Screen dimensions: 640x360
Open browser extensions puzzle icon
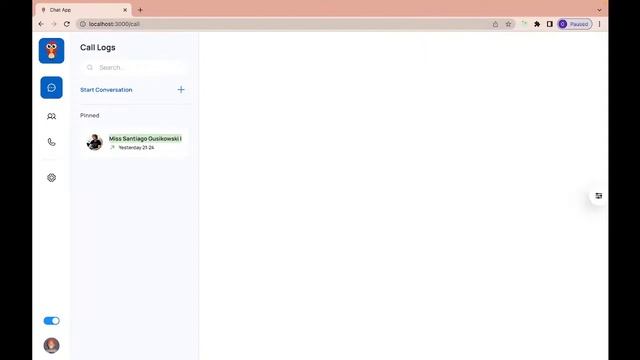click(537, 24)
